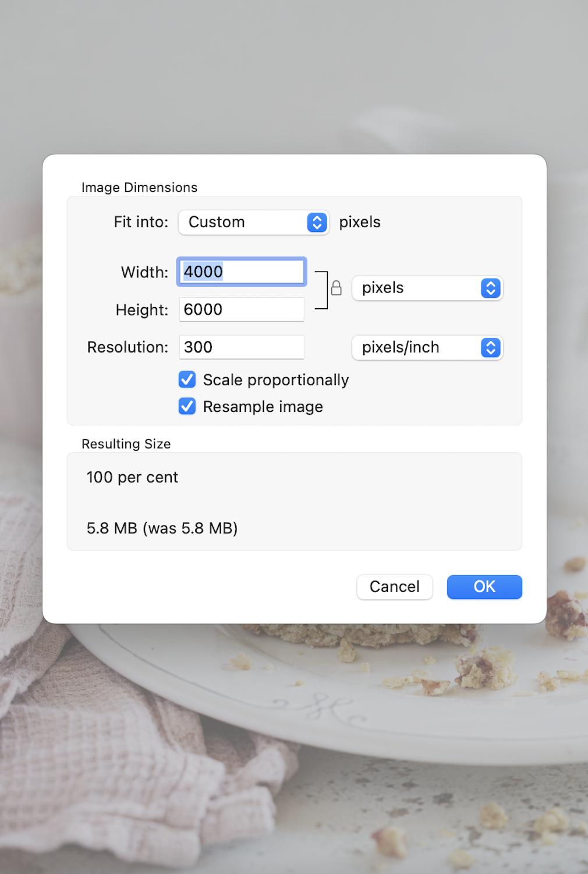Viewport: 588px width, 874px height.
Task: Click the Resulting Size heading
Action: 126,443
